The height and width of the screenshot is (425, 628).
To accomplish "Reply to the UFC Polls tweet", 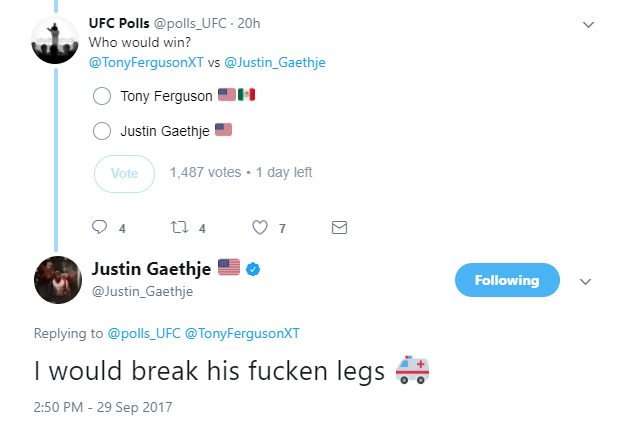I will point(99,228).
